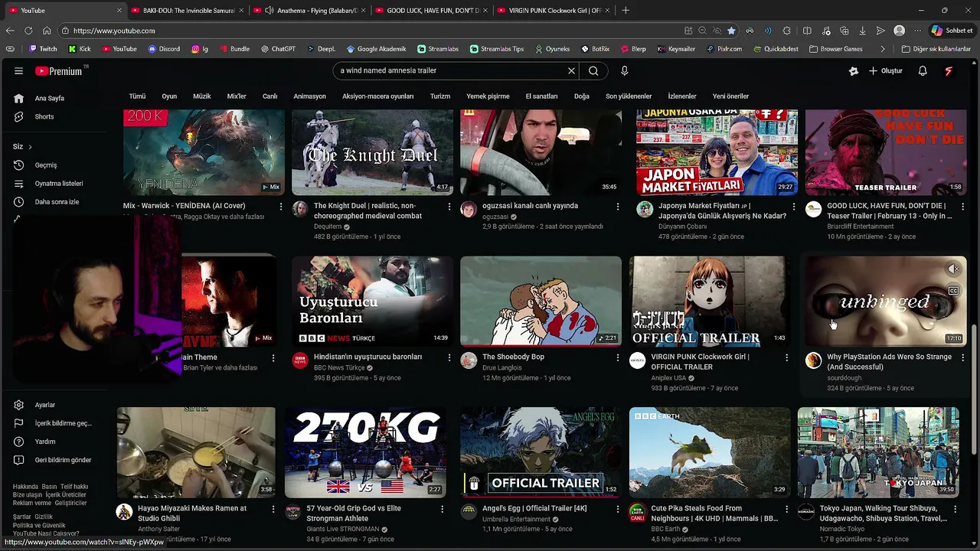Image resolution: width=980 pixels, height=551 pixels.
Task: Toggle the favorite star in address bar
Action: (731, 31)
